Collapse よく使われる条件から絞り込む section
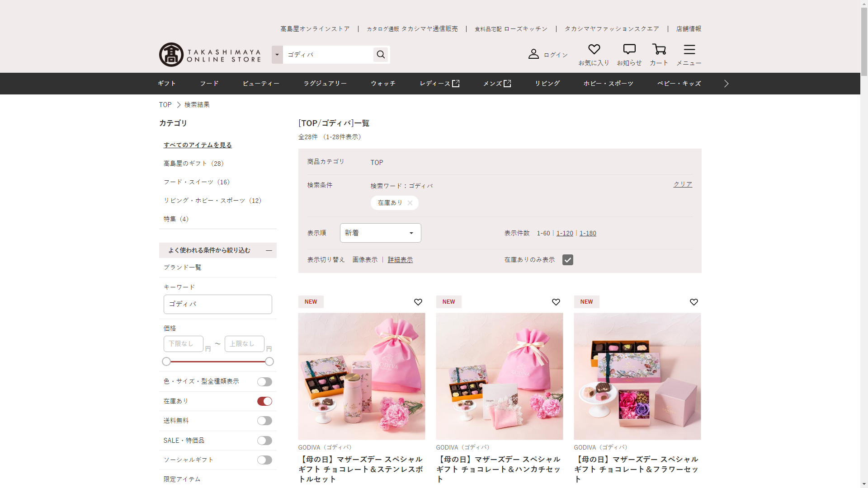Image resolution: width=868 pixels, height=488 pixels. pos(269,250)
